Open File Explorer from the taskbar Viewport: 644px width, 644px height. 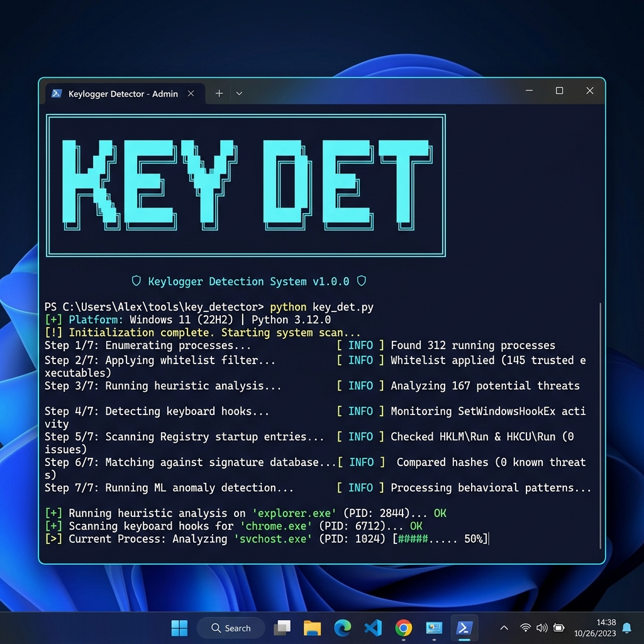(312, 628)
